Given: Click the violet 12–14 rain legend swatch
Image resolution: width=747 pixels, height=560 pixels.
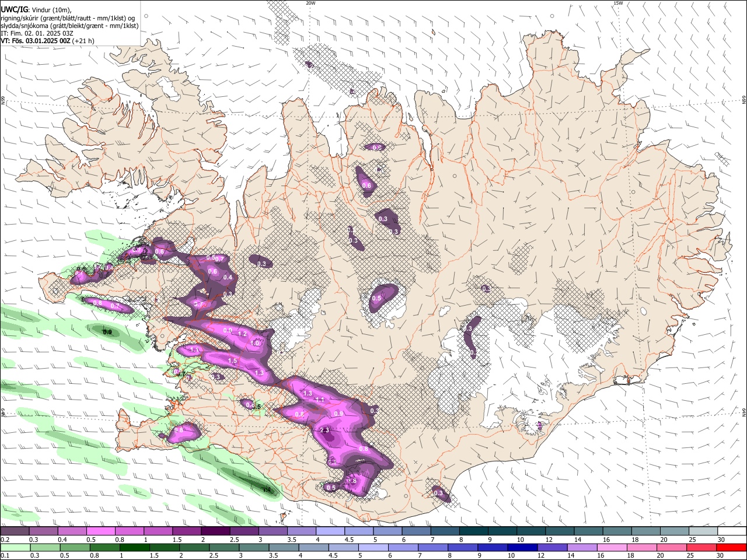Looking at the screenshot, I should click(552, 547).
